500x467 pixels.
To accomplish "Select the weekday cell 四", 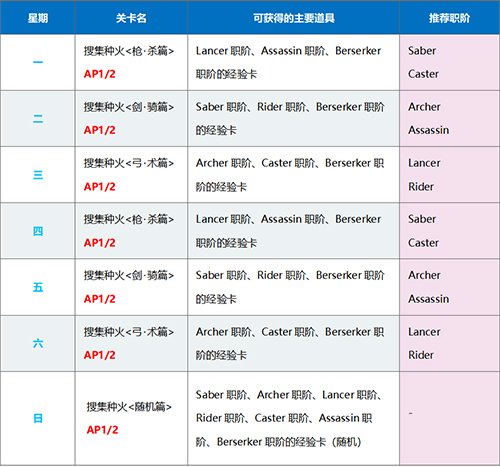I will pos(38,231).
